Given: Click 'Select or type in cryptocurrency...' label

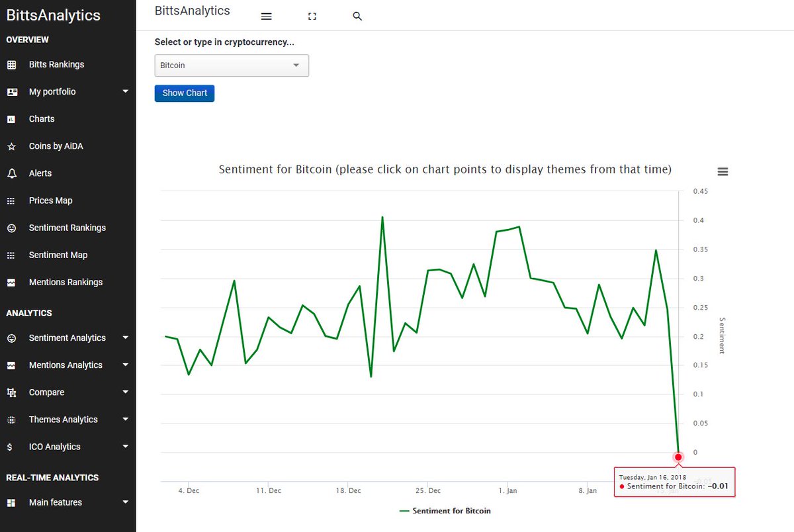Looking at the screenshot, I should click(224, 42).
